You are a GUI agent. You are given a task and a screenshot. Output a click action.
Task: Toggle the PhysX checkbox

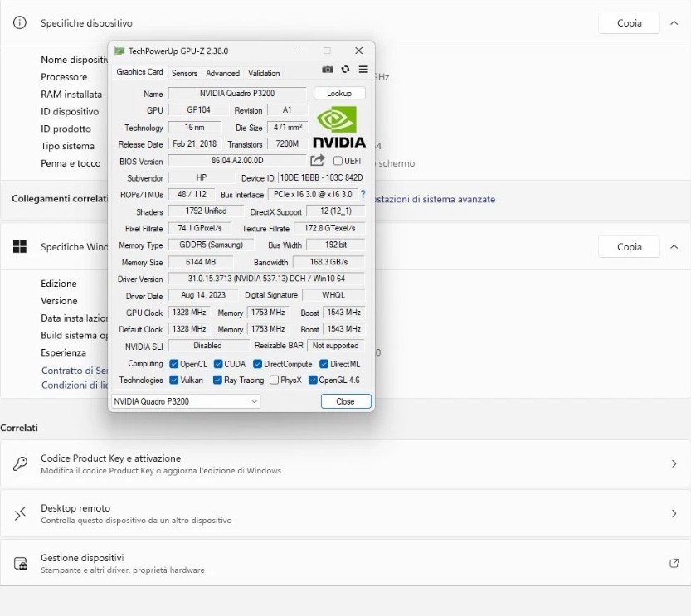(x=274, y=380)
